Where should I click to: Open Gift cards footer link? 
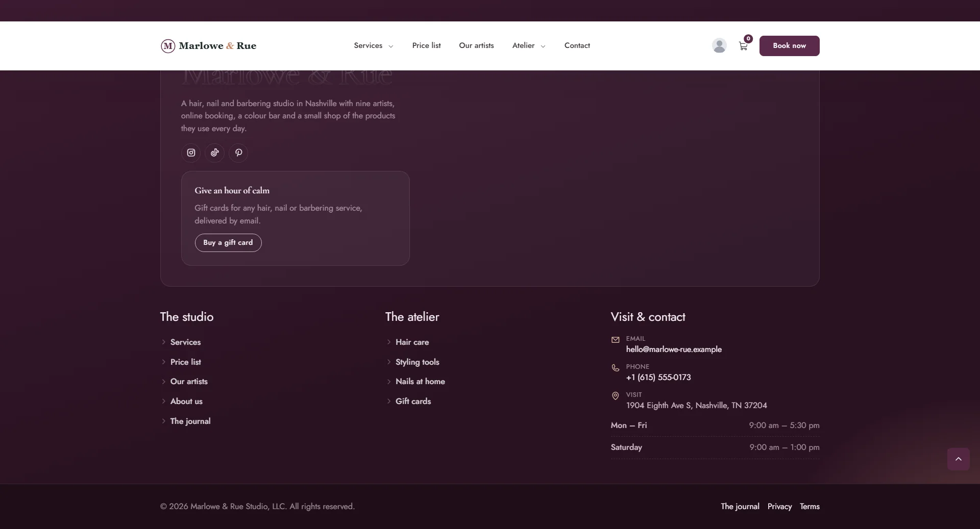pos(413,401)
